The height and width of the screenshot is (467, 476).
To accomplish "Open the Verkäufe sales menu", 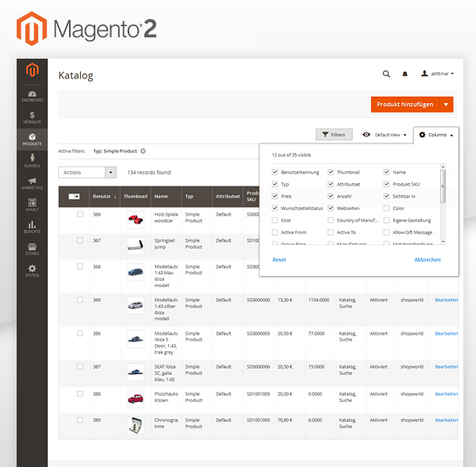I will point(32,117).
